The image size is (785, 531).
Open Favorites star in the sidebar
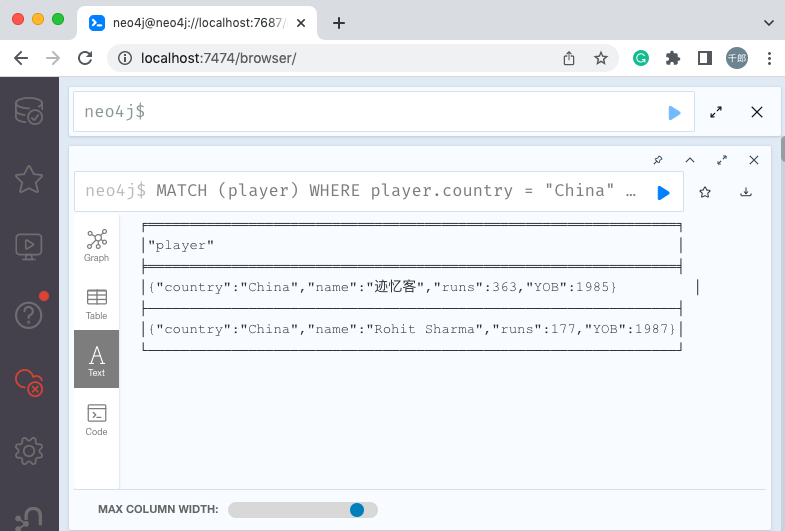29,179
